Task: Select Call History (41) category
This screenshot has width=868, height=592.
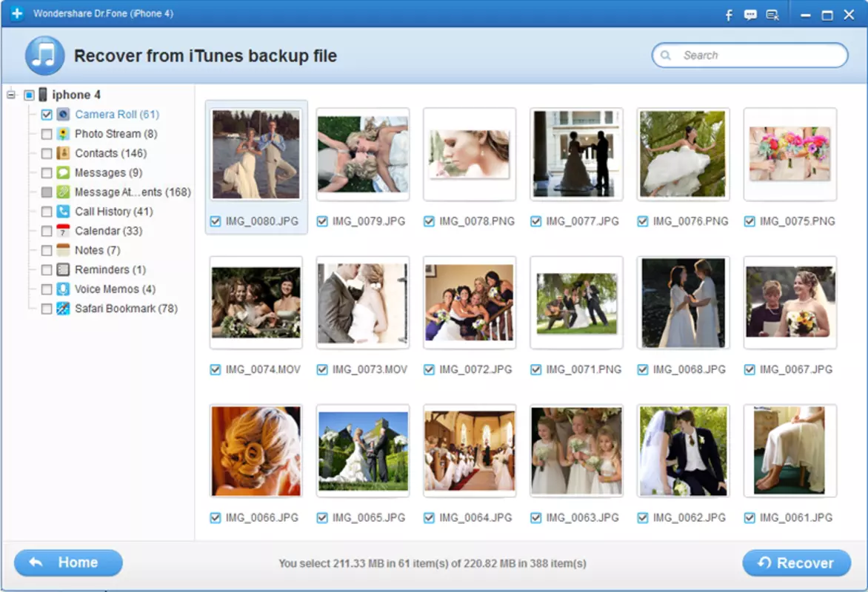Action: pyautogui.click(x=113, y=212)
